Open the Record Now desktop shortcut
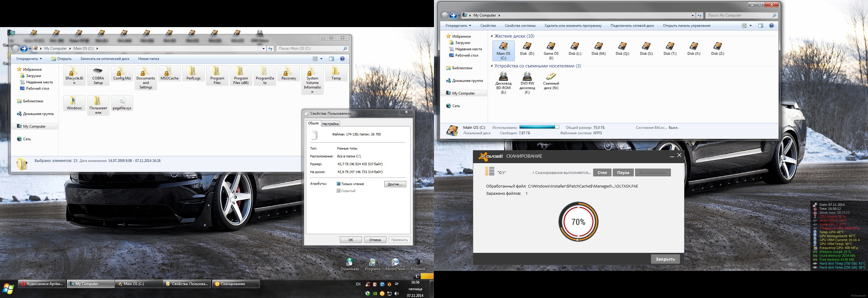 395,264
